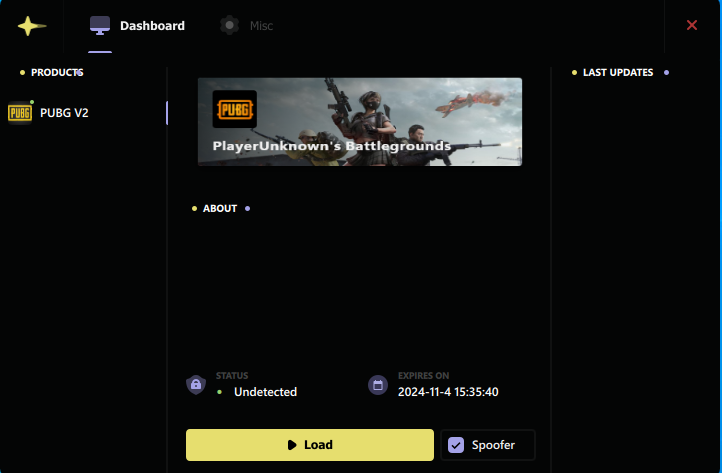Screen dimensions: 722x473
Task: Switch to the Dashboard tab label
Action: (x=152, y=26)
